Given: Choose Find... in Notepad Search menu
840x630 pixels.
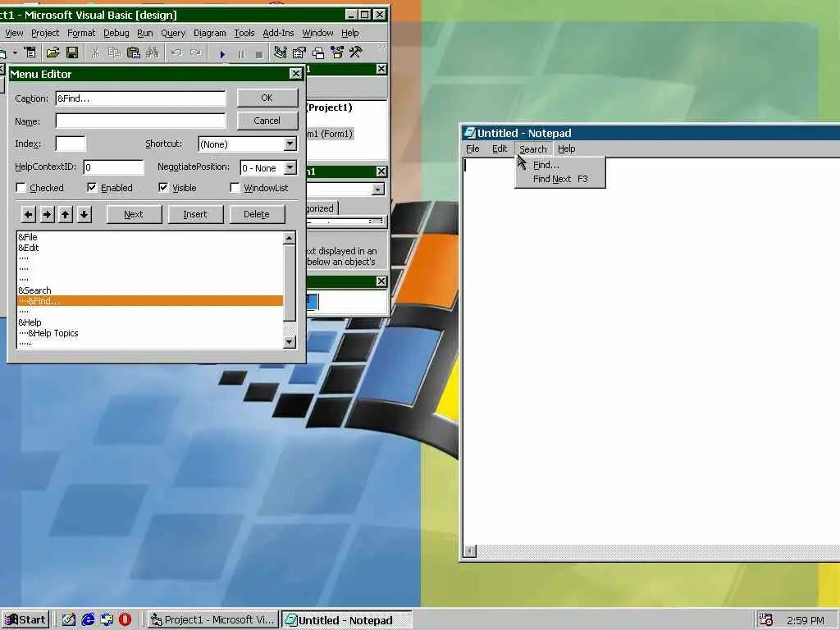Looking at the screenshot, I should click(559, 165).
